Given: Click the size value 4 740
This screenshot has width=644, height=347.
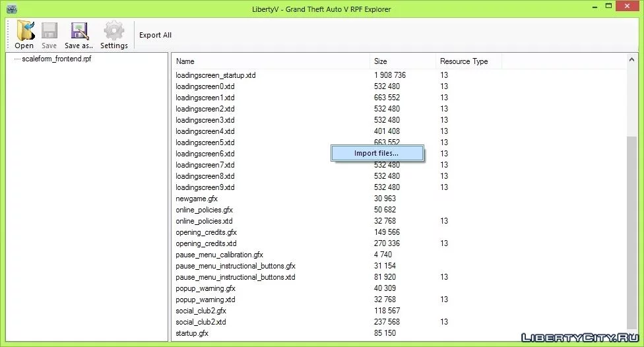Looking at the screenshot, I should point(383,255).
